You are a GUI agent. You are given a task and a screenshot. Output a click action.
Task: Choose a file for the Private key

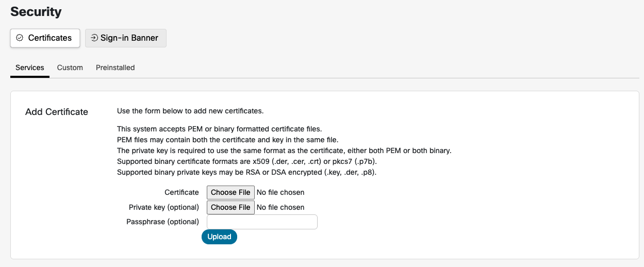click(x=230, y=207)
